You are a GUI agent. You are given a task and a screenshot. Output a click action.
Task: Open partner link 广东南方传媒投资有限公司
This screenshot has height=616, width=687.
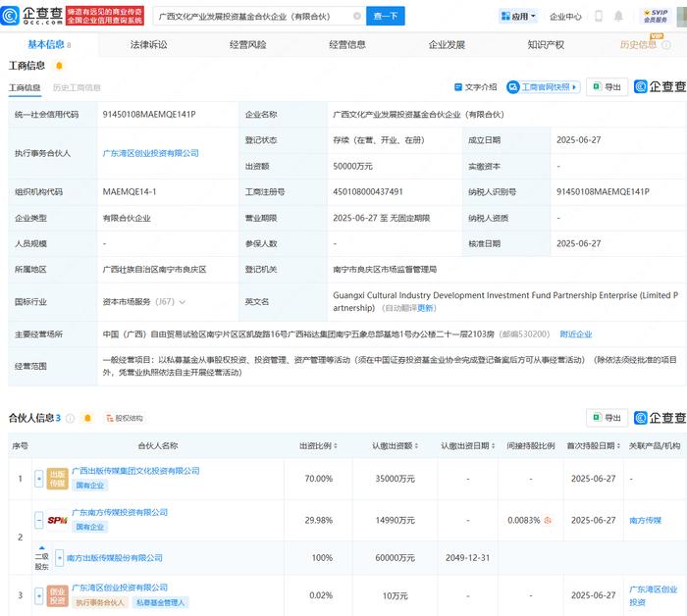pos(120,512)
